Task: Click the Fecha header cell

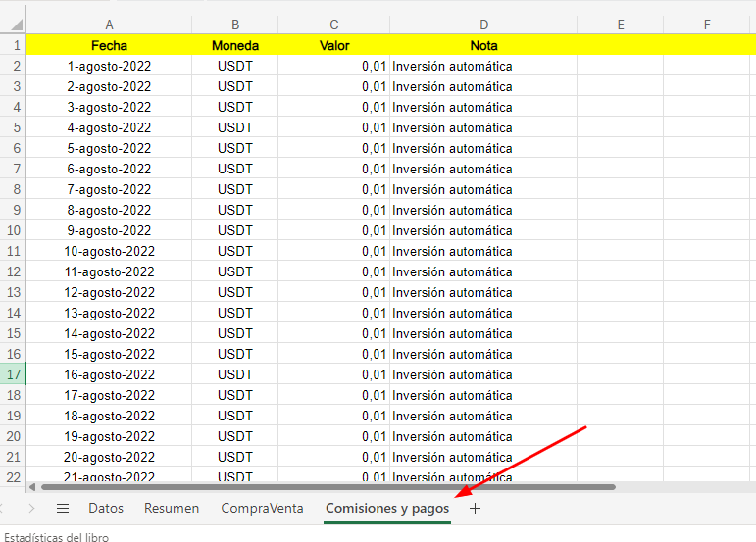Action: click(109, 45)
